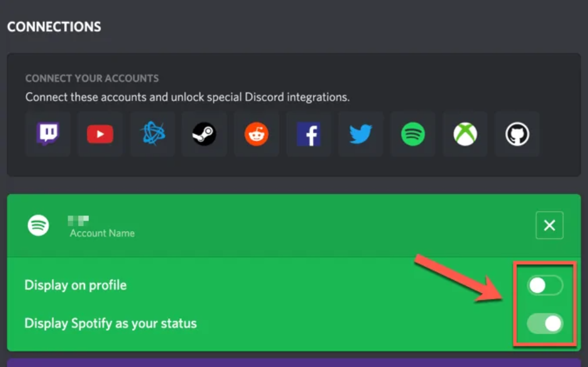Connect your Facebook account
This screenshot has height=367, width=588.
pyautogui.click(x=308, y=134)
